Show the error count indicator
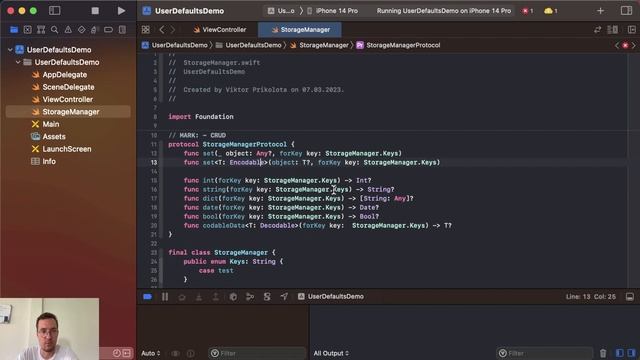 coord(528,11)
